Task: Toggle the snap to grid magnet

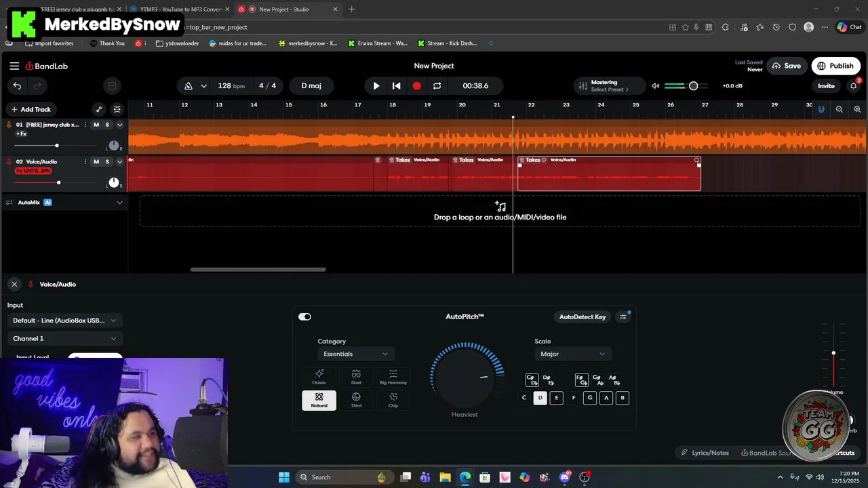Action: (x=821, y=109)
